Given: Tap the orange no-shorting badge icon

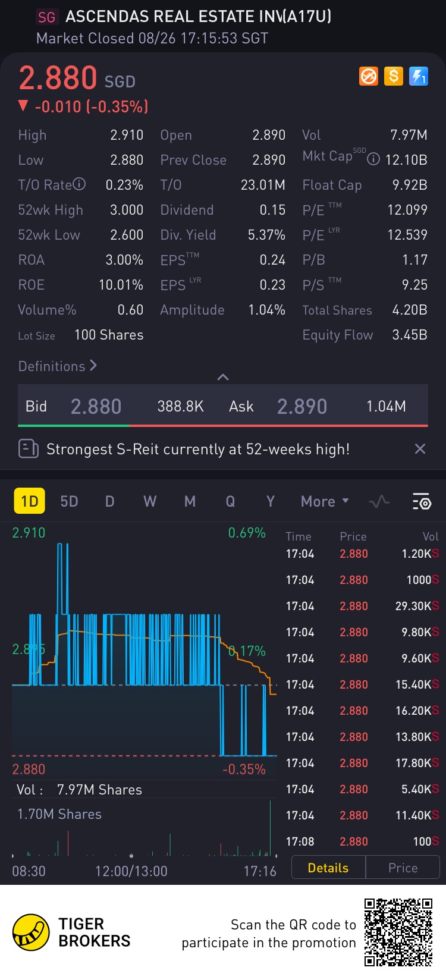Looking at the screenshot, I should pyautogui.click(x=369, y=76).
